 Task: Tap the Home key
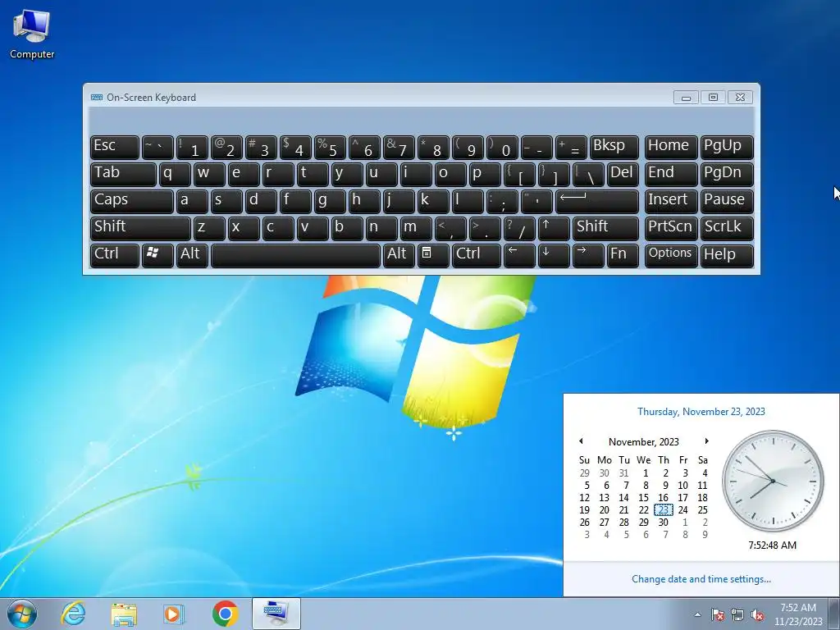point(671,147)
